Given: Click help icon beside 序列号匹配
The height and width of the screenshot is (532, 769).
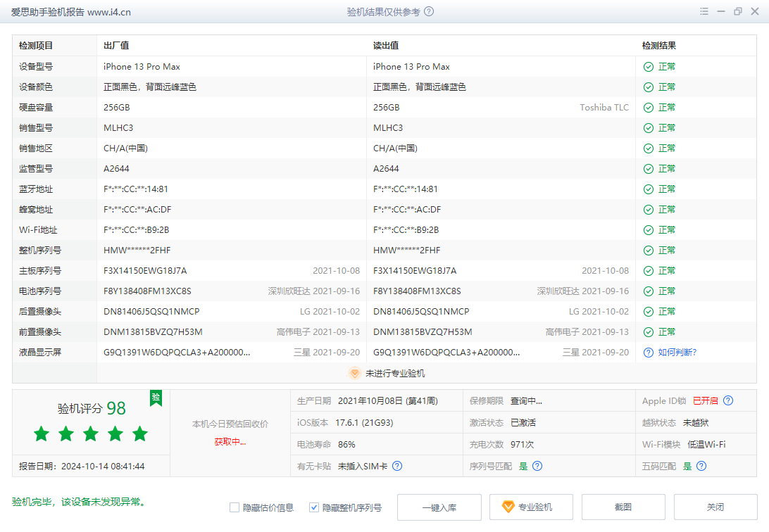Looking at the screenshot, I should [537, 466].
